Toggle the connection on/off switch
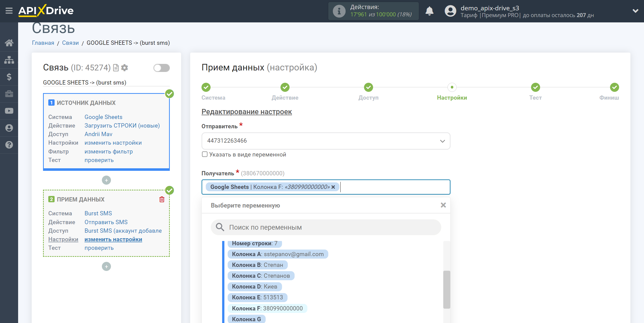644x323 pixels. click(162, 68)
